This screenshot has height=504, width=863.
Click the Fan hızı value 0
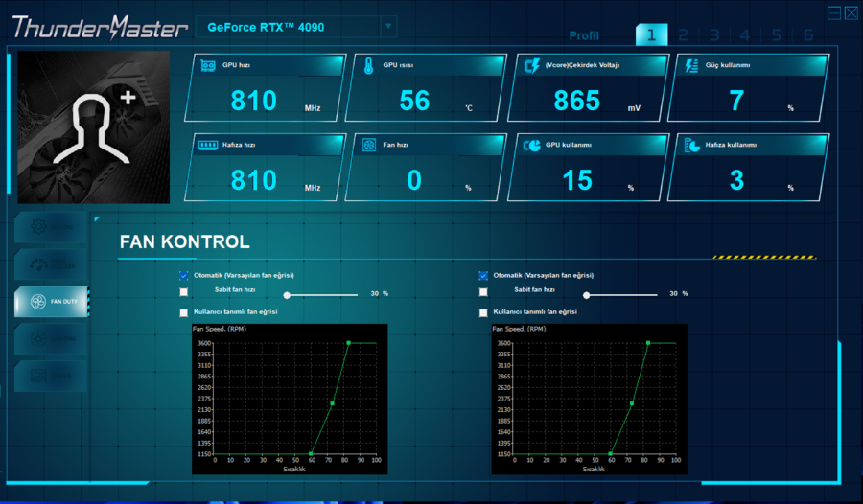pos(414,180)
